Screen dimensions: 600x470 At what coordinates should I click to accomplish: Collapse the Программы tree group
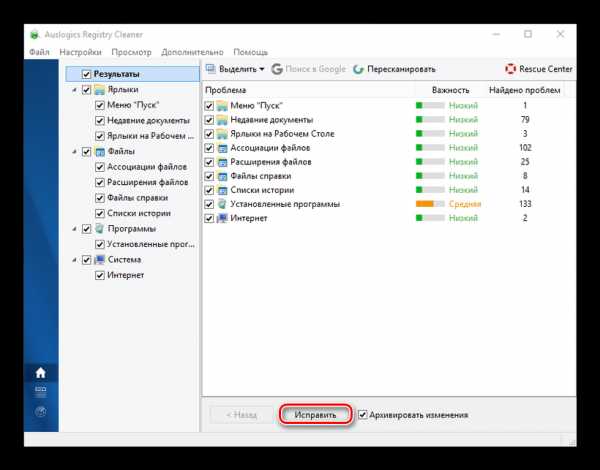(x=75, y=229)
